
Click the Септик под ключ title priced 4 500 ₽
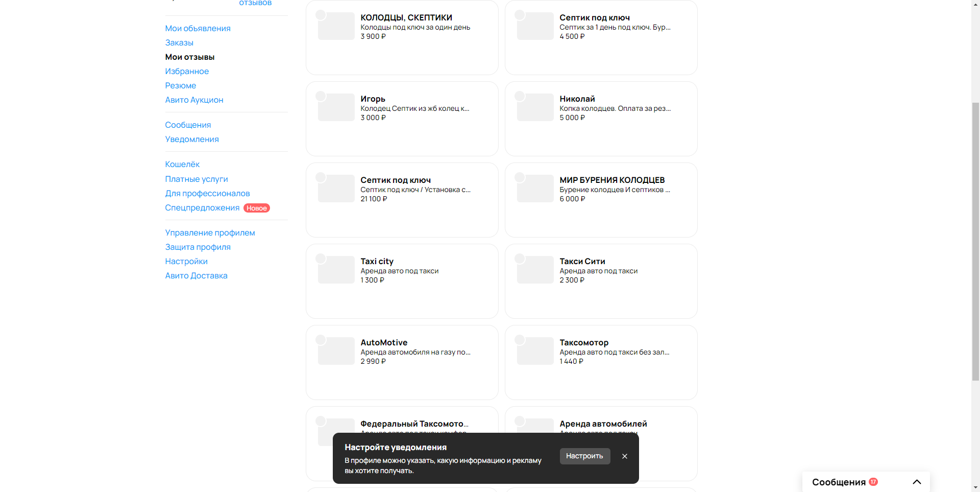[x=595, y=18]
